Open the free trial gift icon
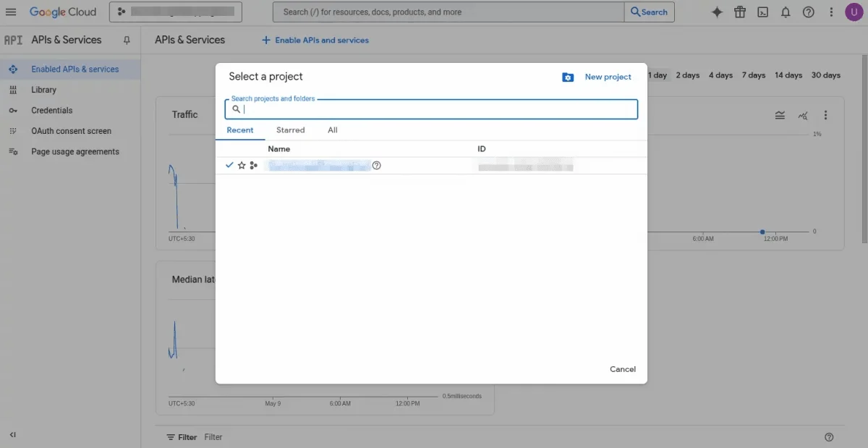 739,12
